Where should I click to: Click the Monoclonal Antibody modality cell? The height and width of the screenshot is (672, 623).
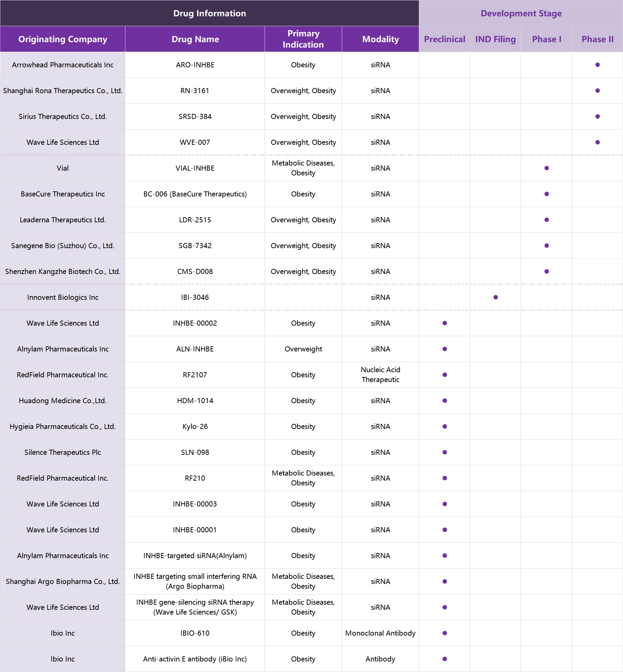(380, 633)
